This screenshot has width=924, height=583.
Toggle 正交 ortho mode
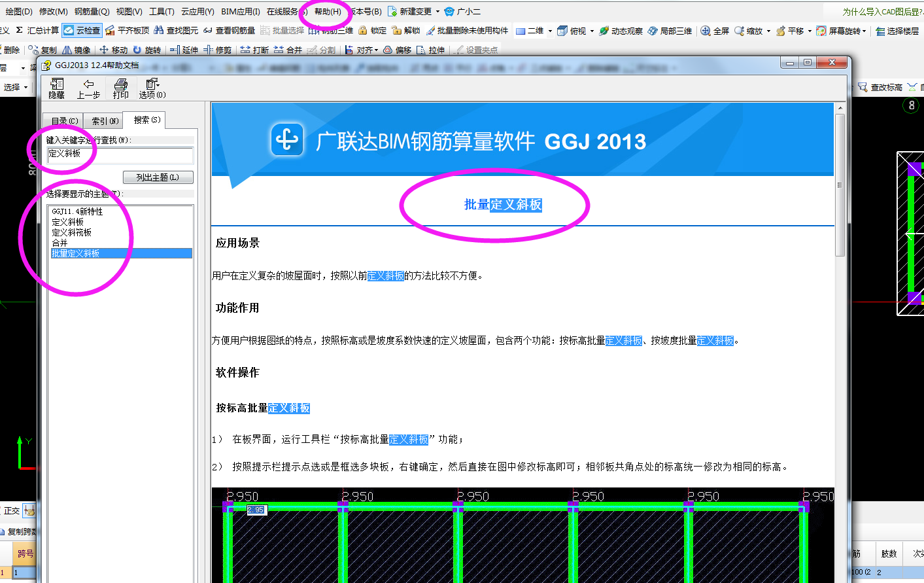tap(12, 510)
